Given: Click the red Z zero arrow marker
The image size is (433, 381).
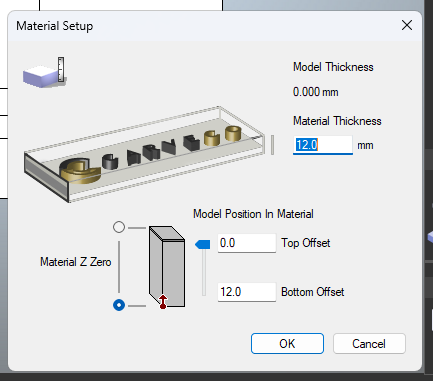Looking at the screenshot, I should click(x=163, y=302).
